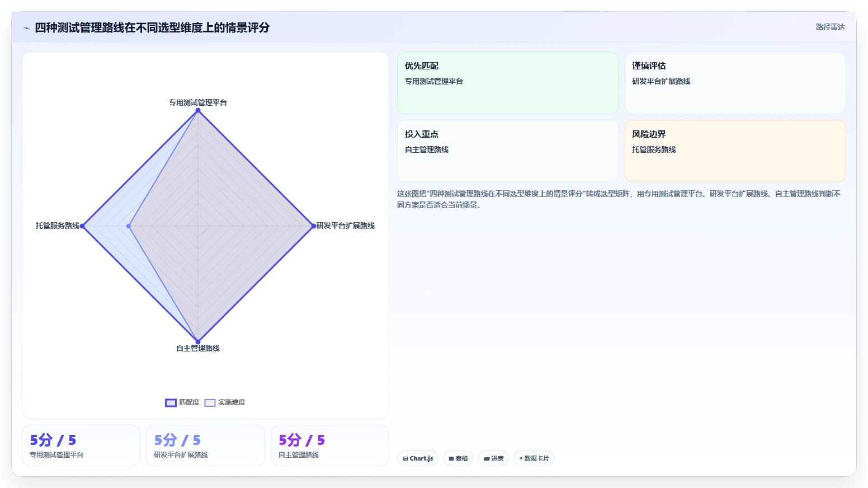Open the 优先匹配 card
Image resolution: width=868 pixels, height=488 pixels.
508,83
